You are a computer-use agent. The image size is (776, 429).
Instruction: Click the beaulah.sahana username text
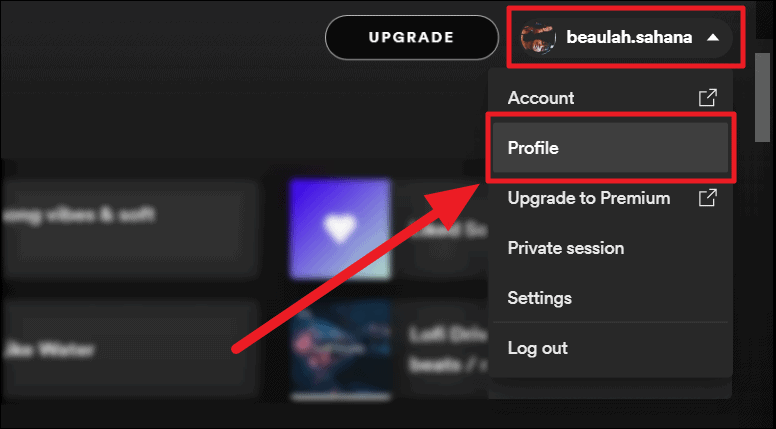coord(629,37)
